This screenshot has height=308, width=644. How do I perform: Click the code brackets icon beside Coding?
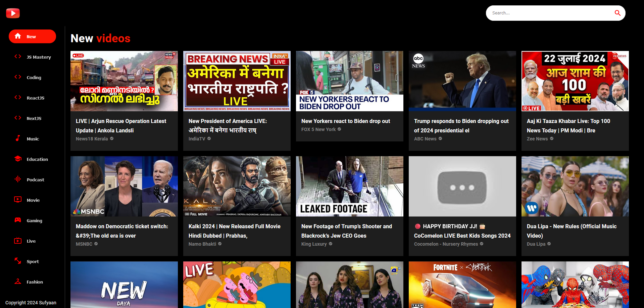pyautogui.click(x=18, y=77)
